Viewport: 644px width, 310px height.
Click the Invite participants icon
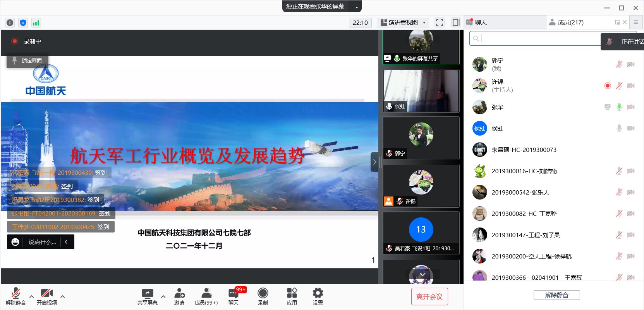[x=179, y=296]
